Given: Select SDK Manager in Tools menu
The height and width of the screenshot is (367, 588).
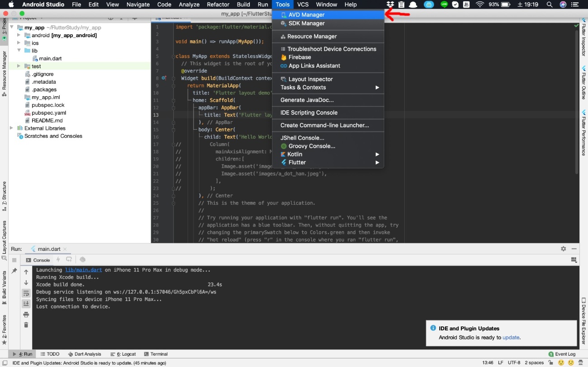Looking at the screenshot, I should (328, 23).
